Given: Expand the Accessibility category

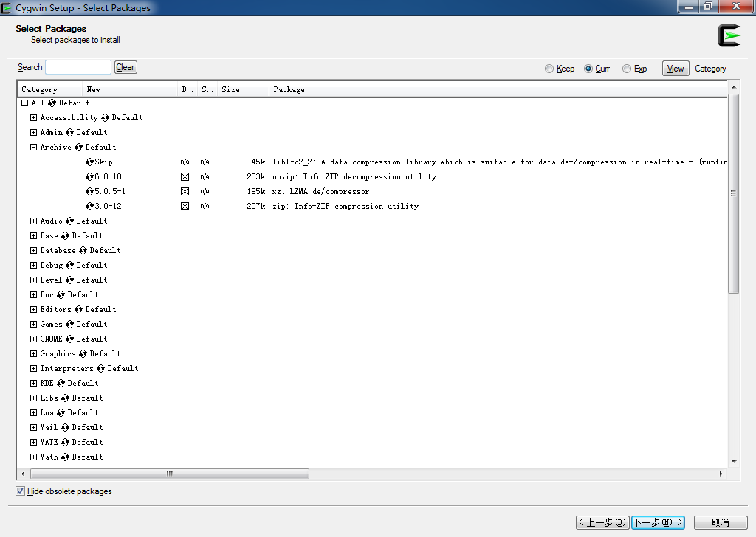Looking at the screenshot, I should (x=33, y=117).
